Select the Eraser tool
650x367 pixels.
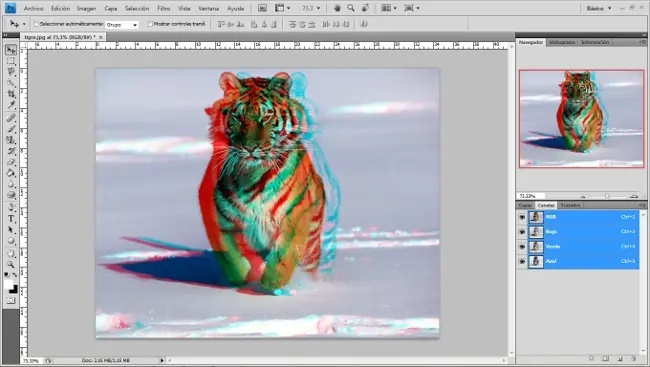click(x=11, y=162)
